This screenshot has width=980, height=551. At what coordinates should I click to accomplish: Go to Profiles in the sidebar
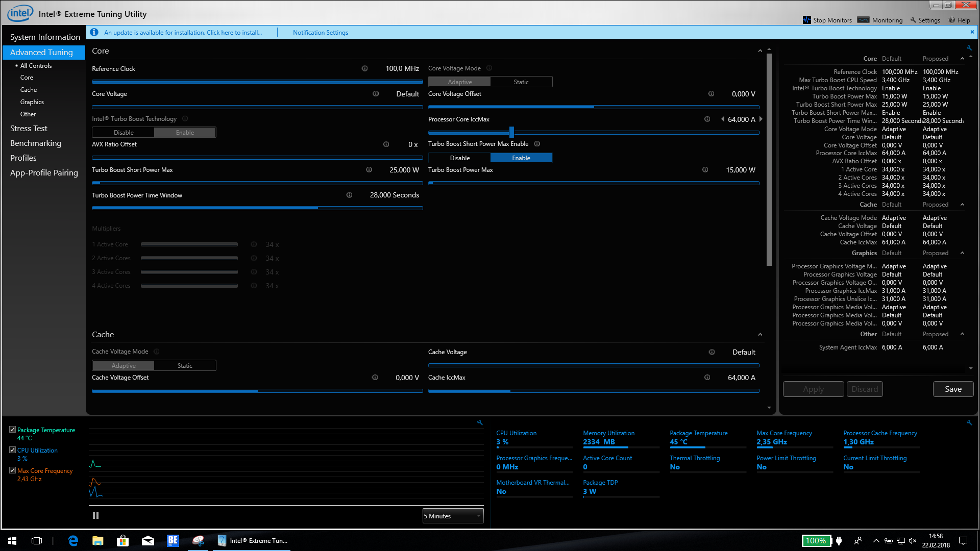coord(23,158)
